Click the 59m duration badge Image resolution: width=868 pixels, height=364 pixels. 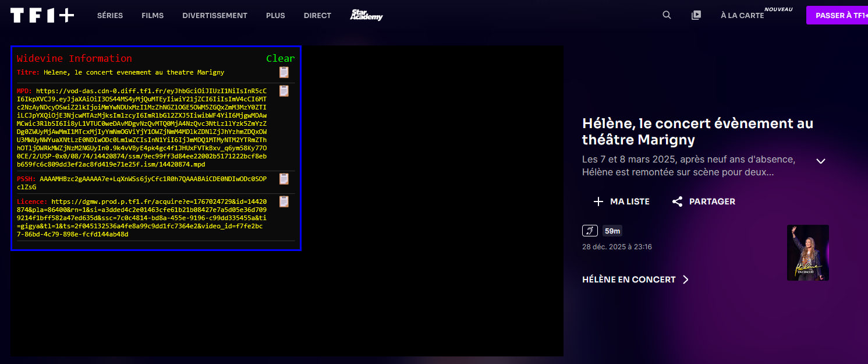(612, 231)
